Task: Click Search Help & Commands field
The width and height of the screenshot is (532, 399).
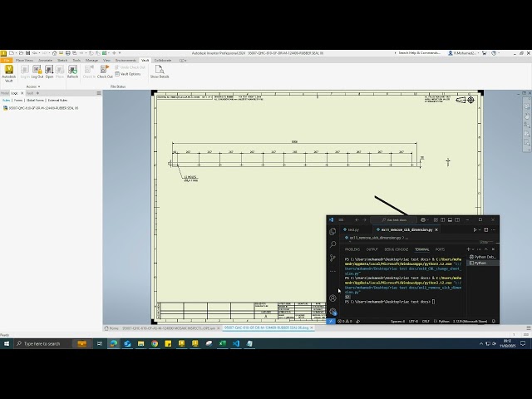Action: (x=419, y=53)
